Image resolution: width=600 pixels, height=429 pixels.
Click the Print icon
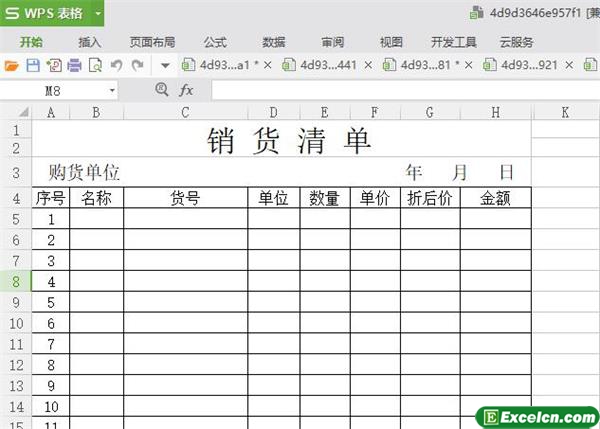coord(74,65)
